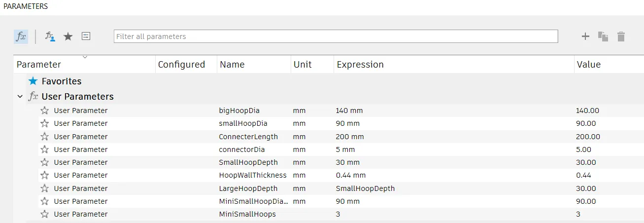This screenshot has height=223, width=644.
Task: Delete the selected parameter
Action: click(621, 36)
